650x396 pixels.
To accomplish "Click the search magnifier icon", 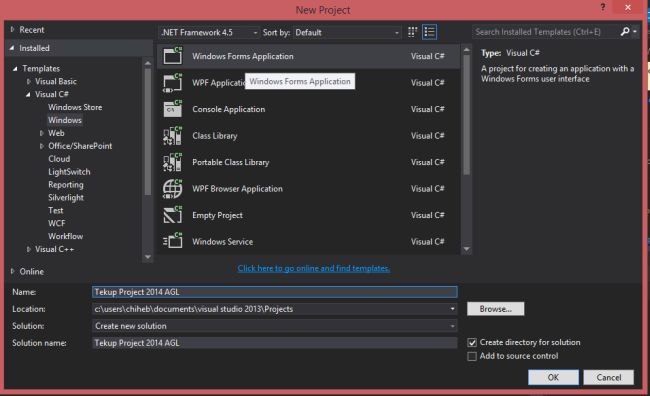I will [625, 32].
